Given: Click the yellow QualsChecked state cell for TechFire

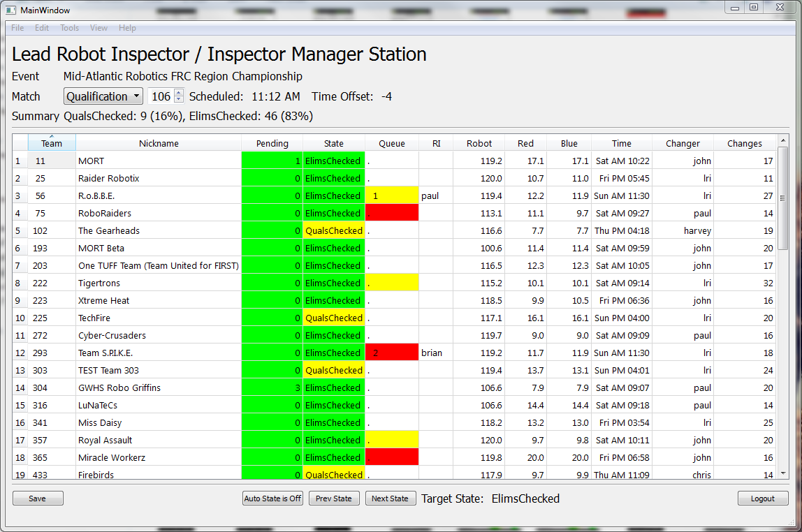Looking at the screenshot, I should tap(333, 318).
